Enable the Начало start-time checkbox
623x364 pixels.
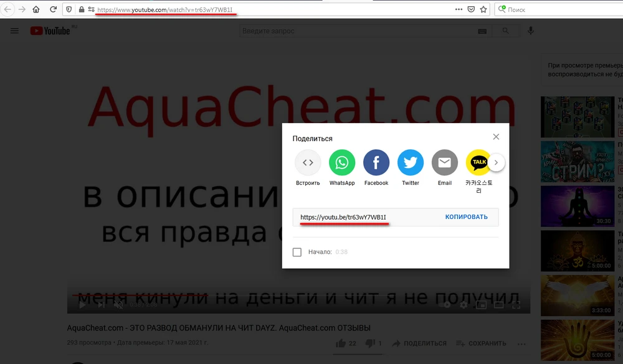[x=297, y=251]
